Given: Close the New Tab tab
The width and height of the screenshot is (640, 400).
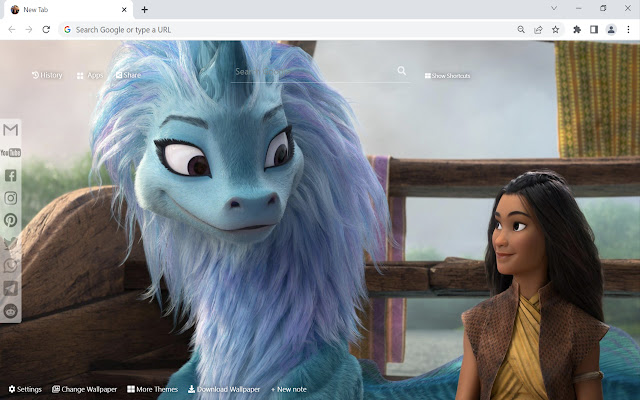Looking at the screenshot, I should pos(124,9).
